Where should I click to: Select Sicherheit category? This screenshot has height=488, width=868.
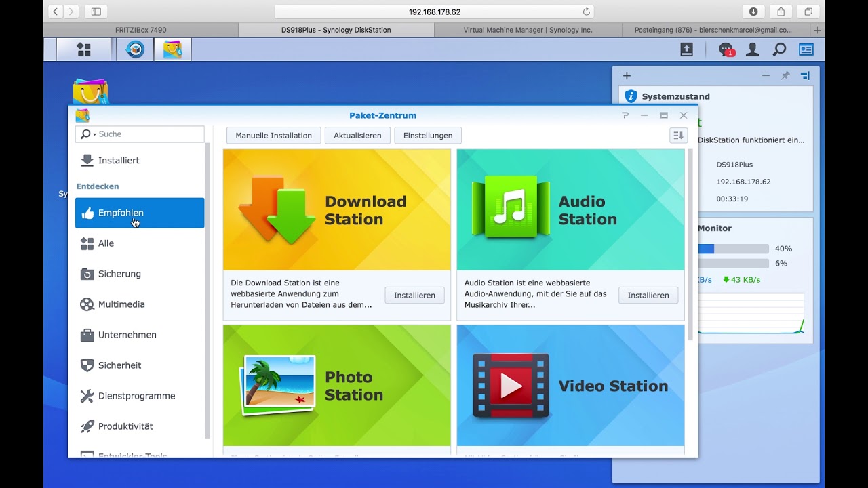[140, 365]
